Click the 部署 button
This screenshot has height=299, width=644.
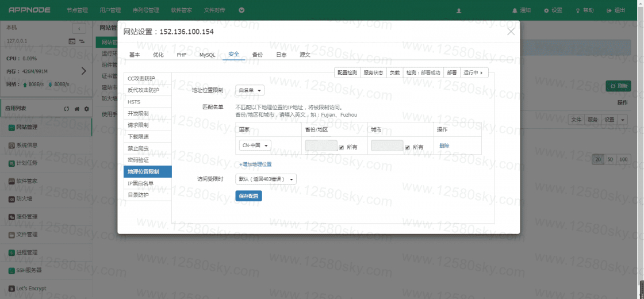pyautogui.click(x=452, y=72)
